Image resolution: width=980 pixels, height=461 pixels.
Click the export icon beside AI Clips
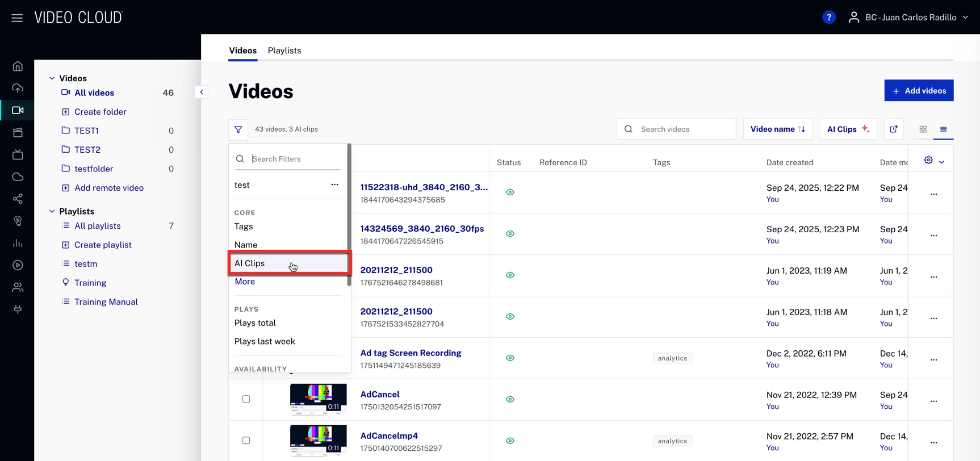coord(893,129)
